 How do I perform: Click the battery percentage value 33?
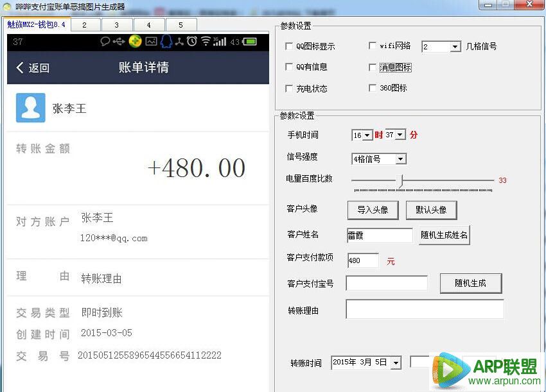[502, 180]
